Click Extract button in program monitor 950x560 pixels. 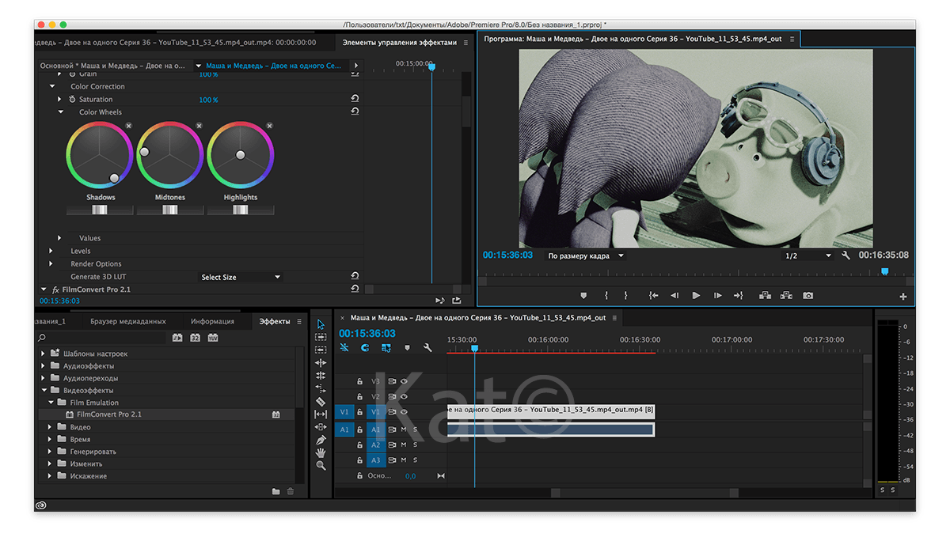tap(786, 295)
